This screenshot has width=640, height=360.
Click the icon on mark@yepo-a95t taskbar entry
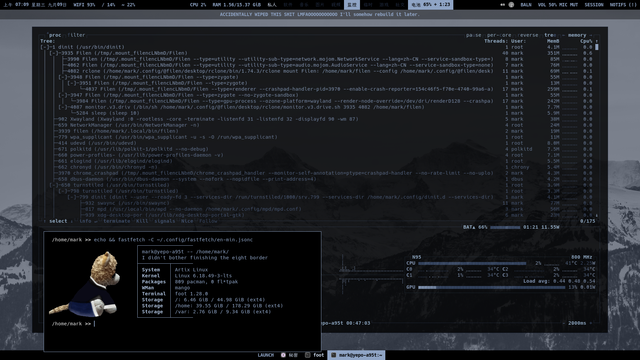coord(333,355)
